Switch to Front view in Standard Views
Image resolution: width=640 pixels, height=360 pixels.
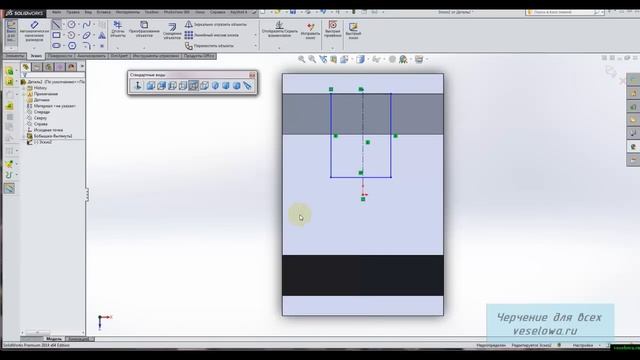(x=151, y=86)
